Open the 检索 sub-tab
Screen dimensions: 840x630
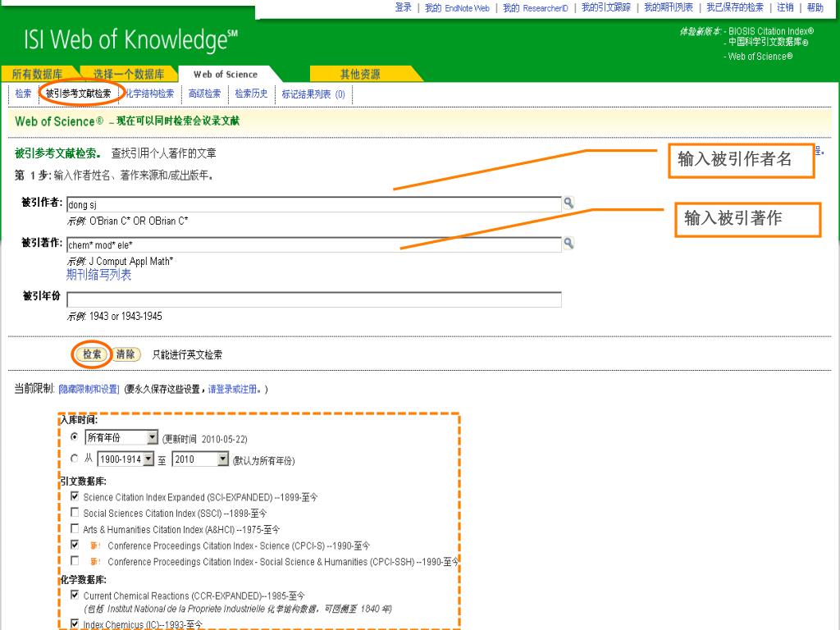click(24, 94)
